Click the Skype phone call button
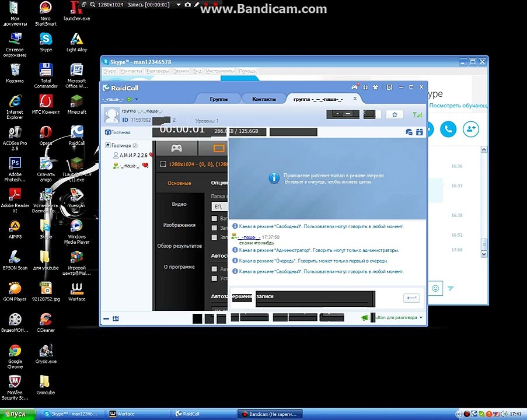This screenshot has height=420, width=527. [x=448, y=129]
